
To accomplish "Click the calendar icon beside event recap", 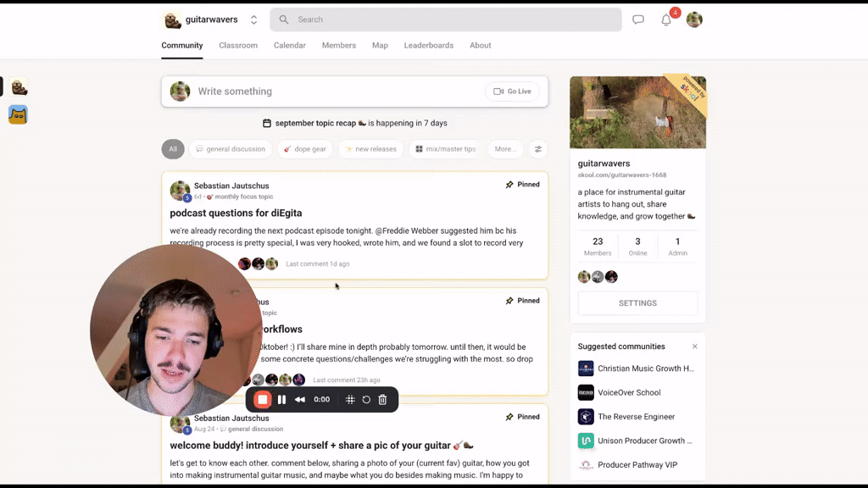I will coord(267,123).
